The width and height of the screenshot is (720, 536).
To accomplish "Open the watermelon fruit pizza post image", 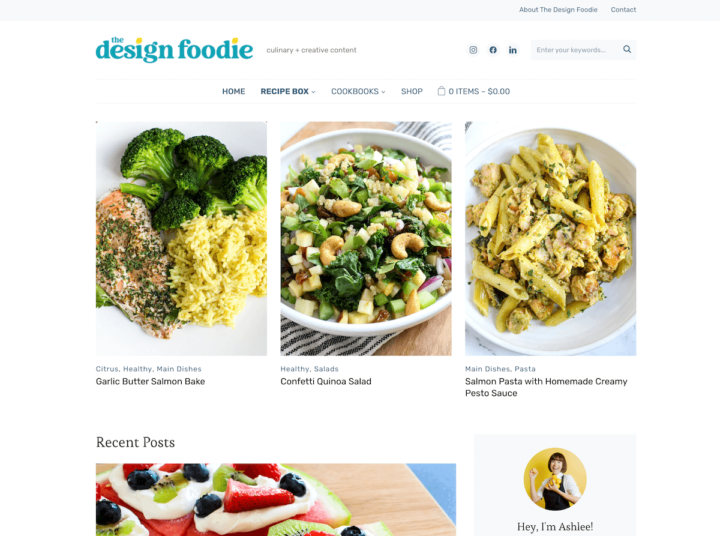I will (276, 500).
